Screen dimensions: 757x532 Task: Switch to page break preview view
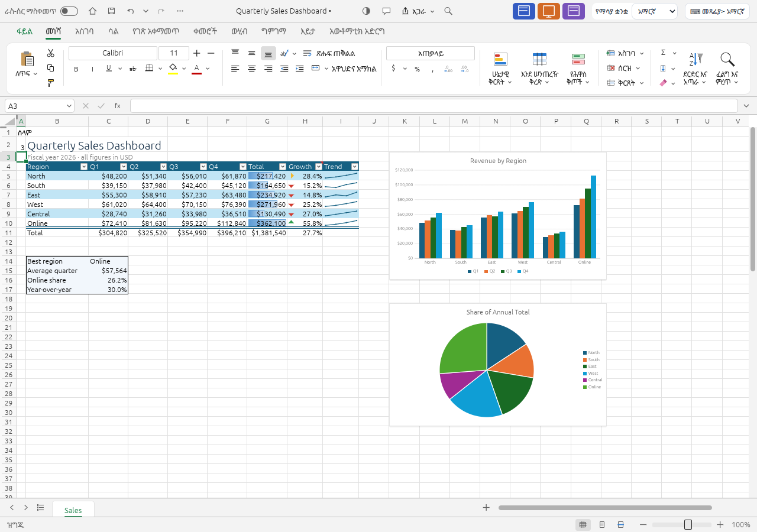tap(620, 525)
